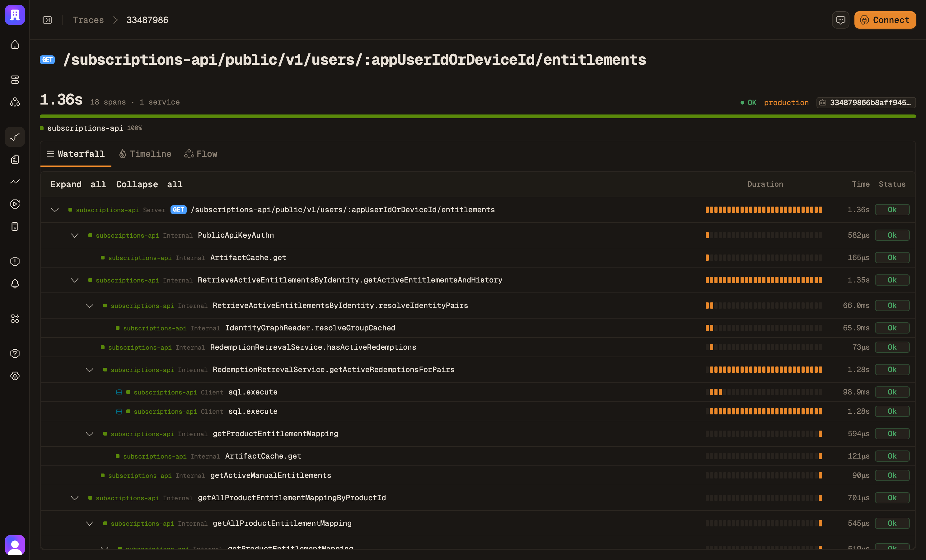Collapse getActiveEntitlementsAndHistory span chevron
This screenshot has height=560, width=926.
(x=75, y=280)
